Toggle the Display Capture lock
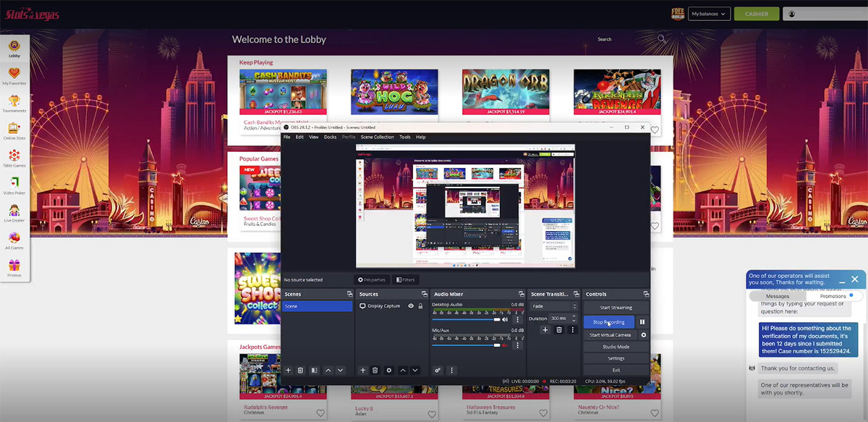 point(420,306)
